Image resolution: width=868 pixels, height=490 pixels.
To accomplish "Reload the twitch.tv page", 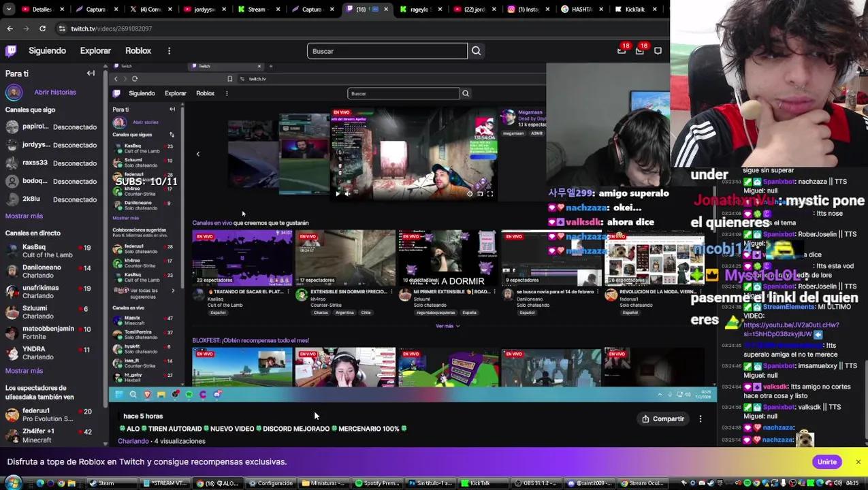I will pos(42,29).
